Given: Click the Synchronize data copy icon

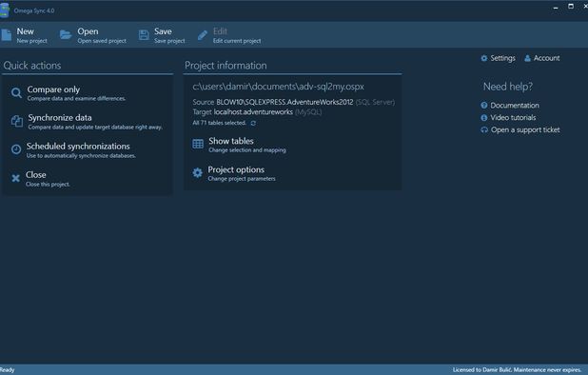Looking at the screenshot, I should coord(17,121).
